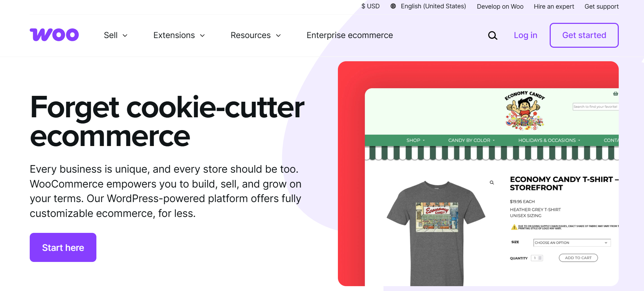Click the $19.95 EACH price text
The image size is (644, 291).
(x=522, y=201)
